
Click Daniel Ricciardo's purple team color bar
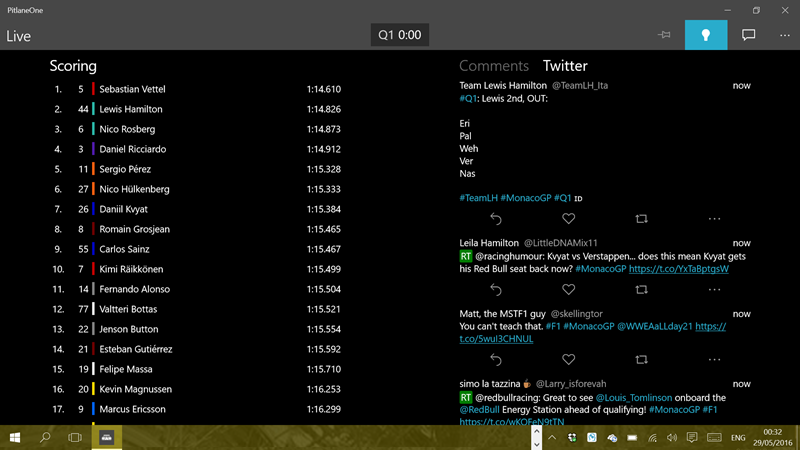(93, 149)
